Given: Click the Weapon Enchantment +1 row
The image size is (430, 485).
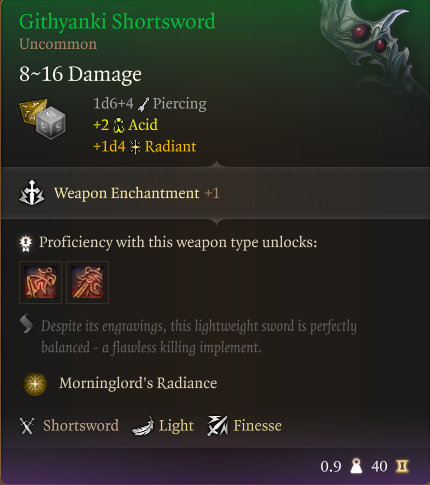Looking at the screenshot, I should coord(215,193).
